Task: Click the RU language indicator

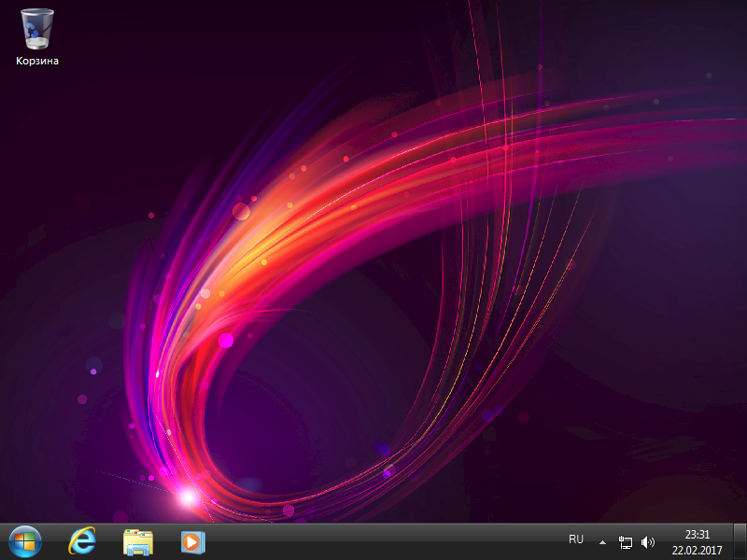Action: point(576,539)
